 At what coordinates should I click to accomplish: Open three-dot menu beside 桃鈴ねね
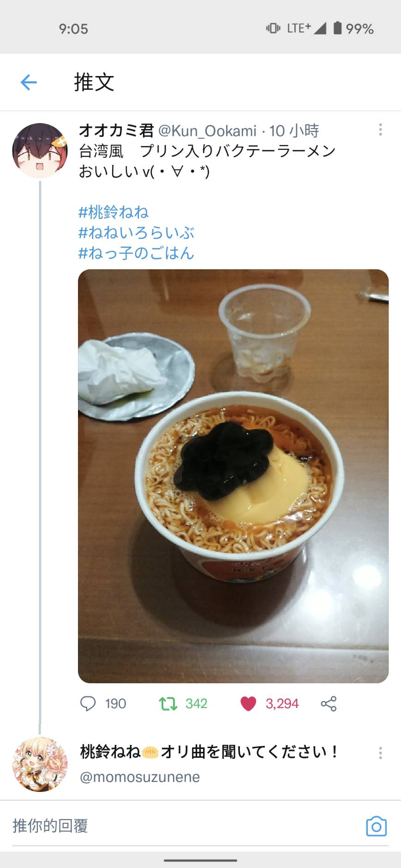coord(381,753)
